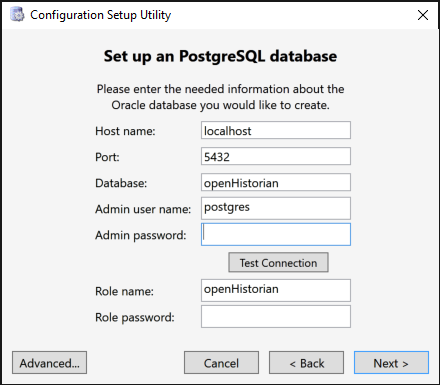This screenshot has height=385, width=440.
Task: Click the Admin user name field
Action: [x=276, y=208]
